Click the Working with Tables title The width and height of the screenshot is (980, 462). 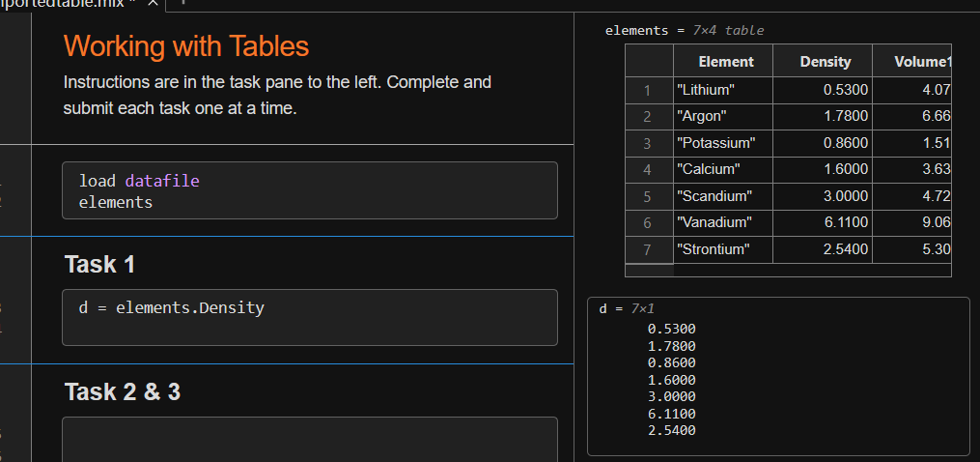[x=186, y=45]
